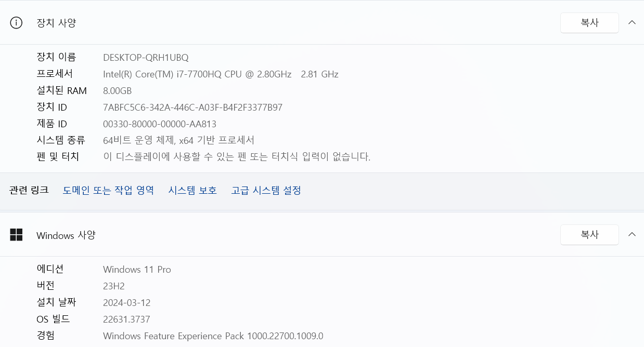
Task: Copy the 장치 사양 details with 복사
Action: pyautogui.click(x=589, y=23)
